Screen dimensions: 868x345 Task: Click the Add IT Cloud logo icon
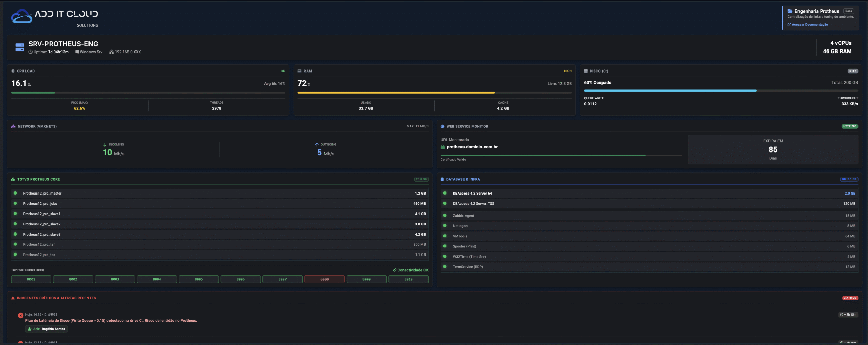pyautogui.click(x=21, y=16)
